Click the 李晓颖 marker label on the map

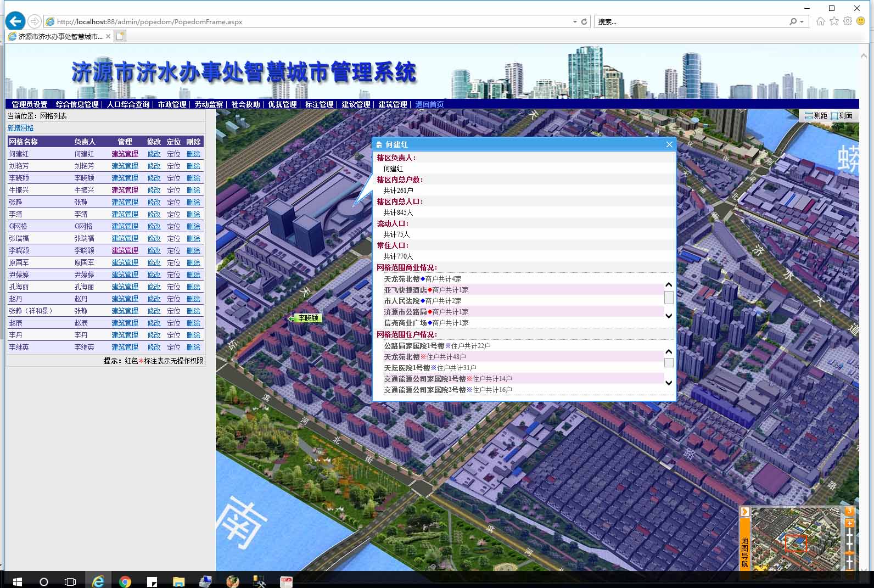pos(307,318)
